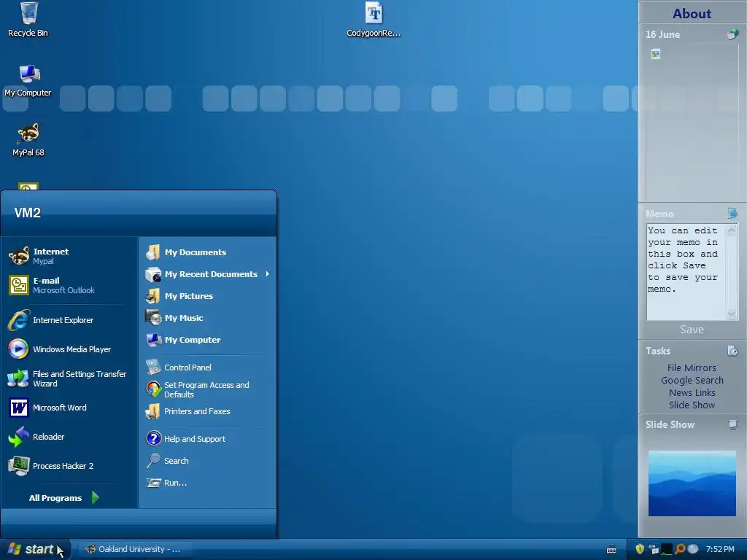747x560 pixels.
Task: Click the small image icon under 16 June
Action: point(656,54)
